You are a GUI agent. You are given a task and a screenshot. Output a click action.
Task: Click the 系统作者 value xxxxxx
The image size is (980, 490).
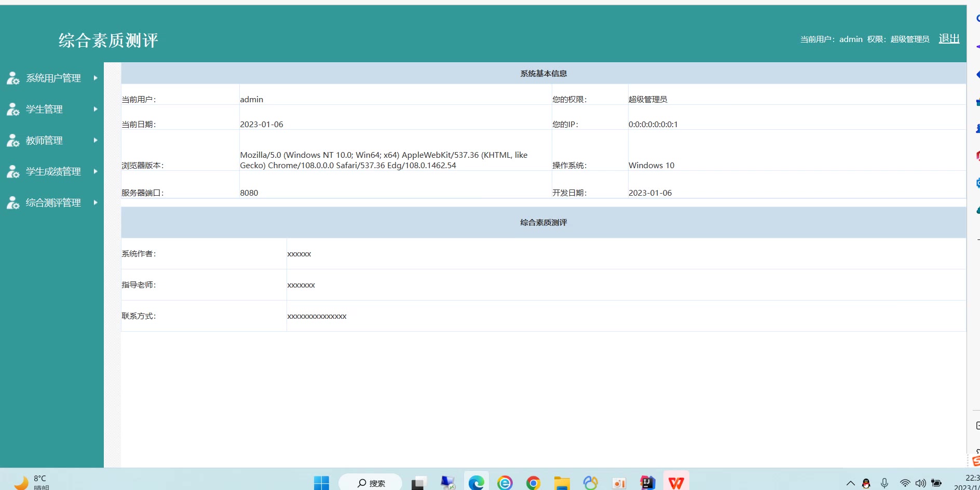coord(299,254)
